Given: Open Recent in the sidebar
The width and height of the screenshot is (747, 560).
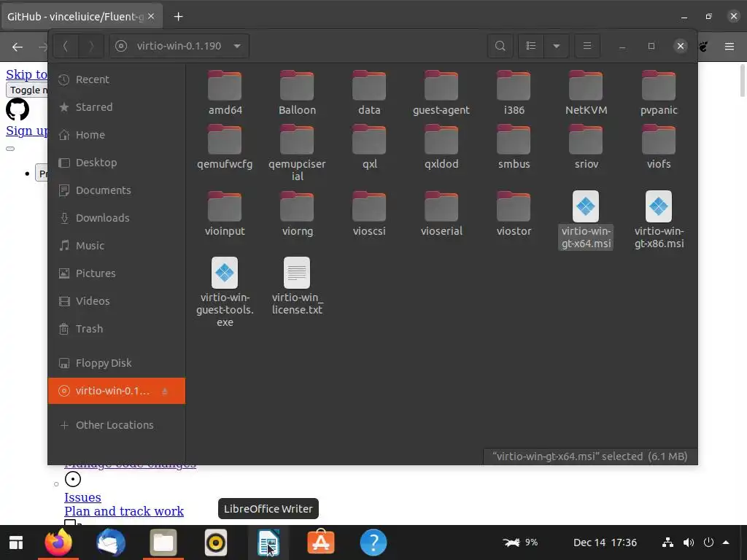Looking at the screenshot, I should [116, 79].
